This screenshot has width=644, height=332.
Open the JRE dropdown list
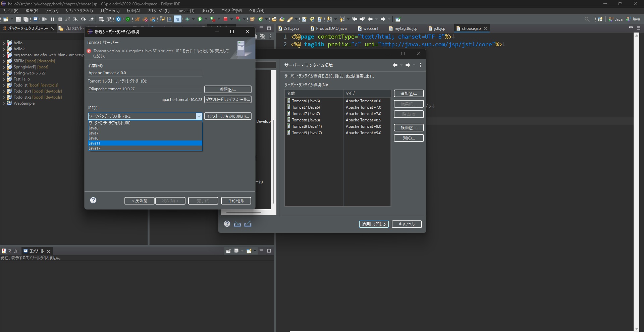click(199, 116)
